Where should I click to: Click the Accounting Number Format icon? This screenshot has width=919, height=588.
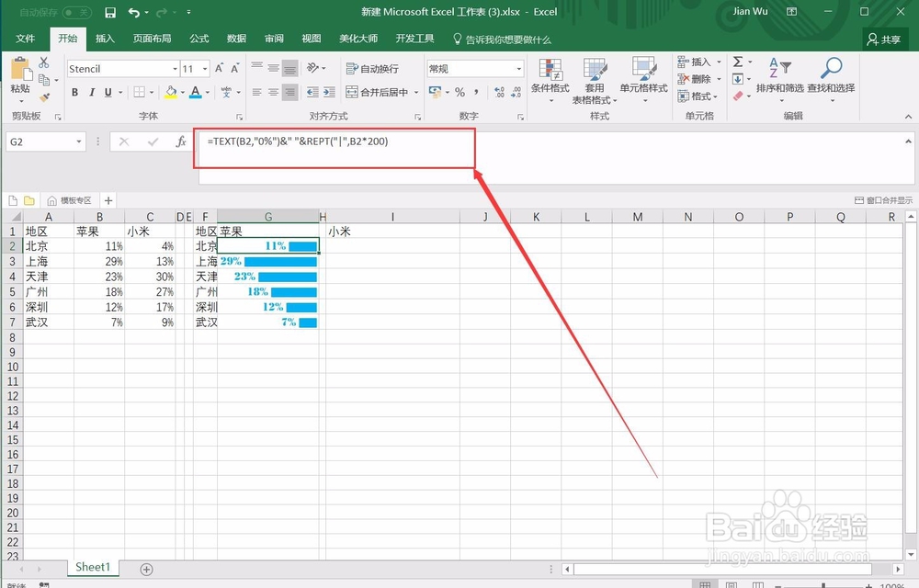click(x=435, y=92)
